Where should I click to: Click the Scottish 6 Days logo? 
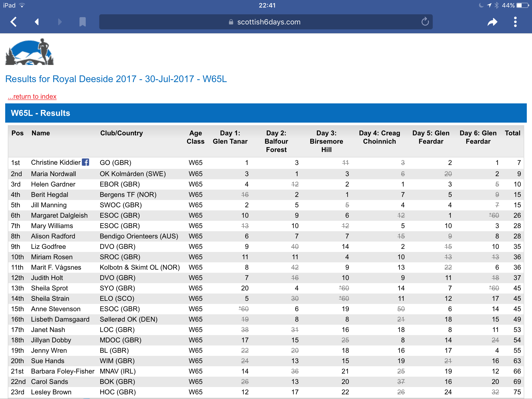pos(30,52)
